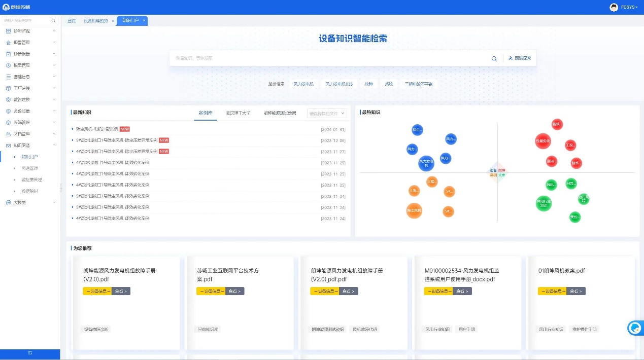
Task: Click the 风力发电机035 recent search tag
Action: 339,84
